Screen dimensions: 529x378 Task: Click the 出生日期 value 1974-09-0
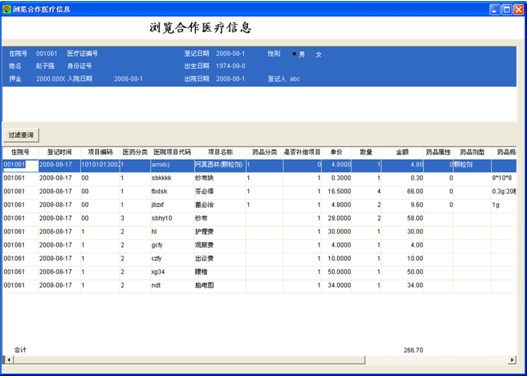231,66
